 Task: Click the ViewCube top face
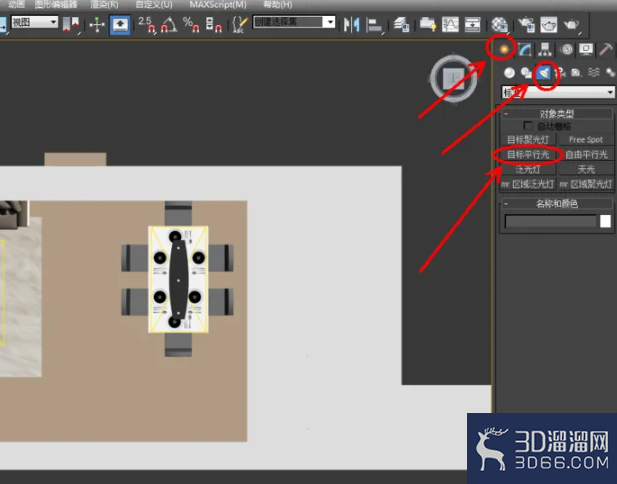pos(454,79)
